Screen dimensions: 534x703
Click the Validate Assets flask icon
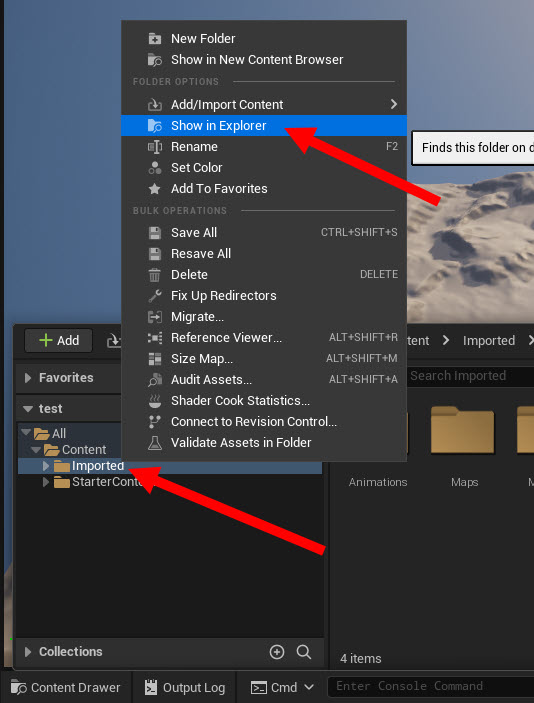pos(155,443)
